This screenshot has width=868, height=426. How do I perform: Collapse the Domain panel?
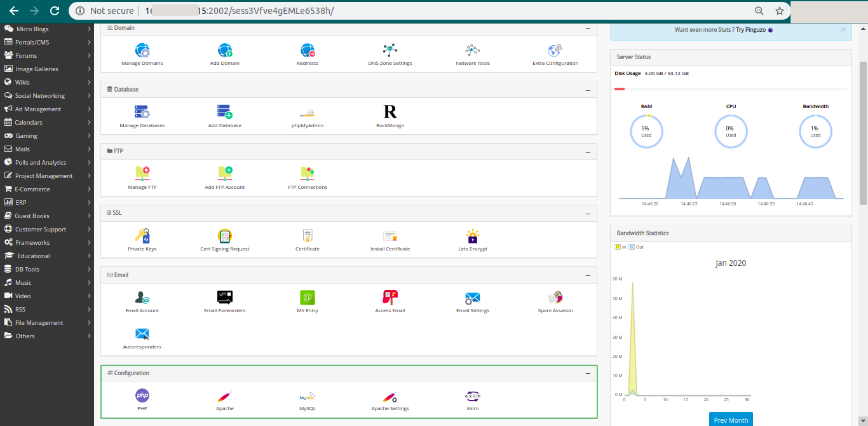(x=588, y=28)
